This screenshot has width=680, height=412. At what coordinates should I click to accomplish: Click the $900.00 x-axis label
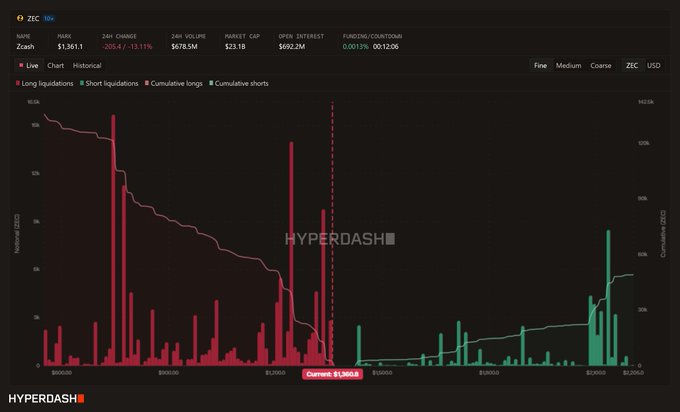[168, 373]
